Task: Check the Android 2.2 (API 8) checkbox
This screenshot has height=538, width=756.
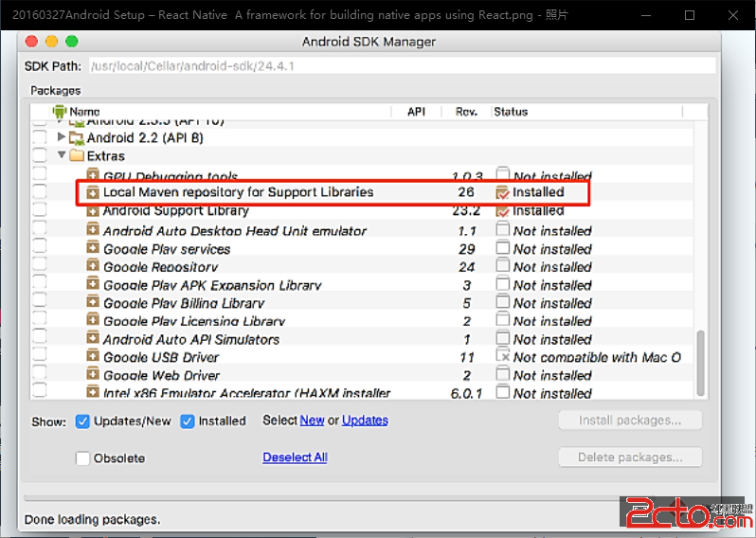Action: click(40, 137)
